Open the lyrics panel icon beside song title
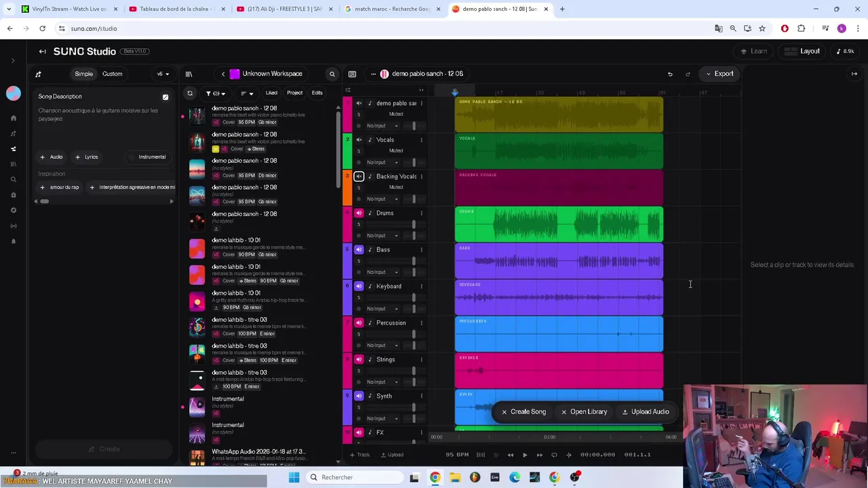The height and width of the screenshot is (488, 868). tap(352, 74)
